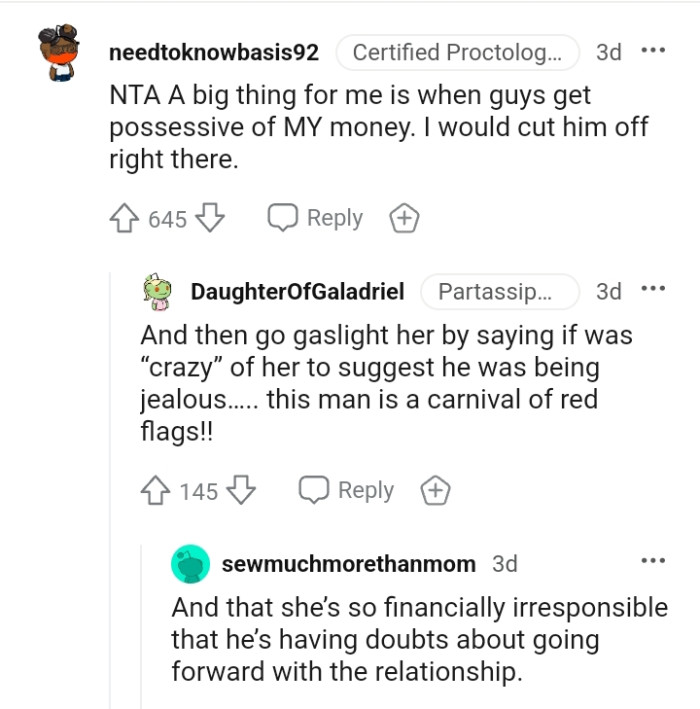Open sewmuchmorethanmom's teal avatar
The width and height of the screenshot is (700, 709).
coord(190,564)
